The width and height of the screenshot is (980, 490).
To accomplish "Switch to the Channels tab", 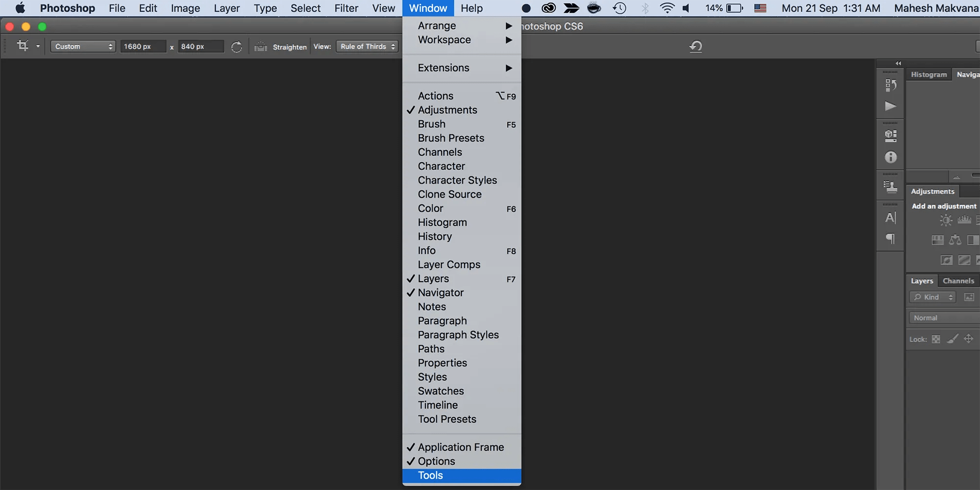I will (958, 280).
